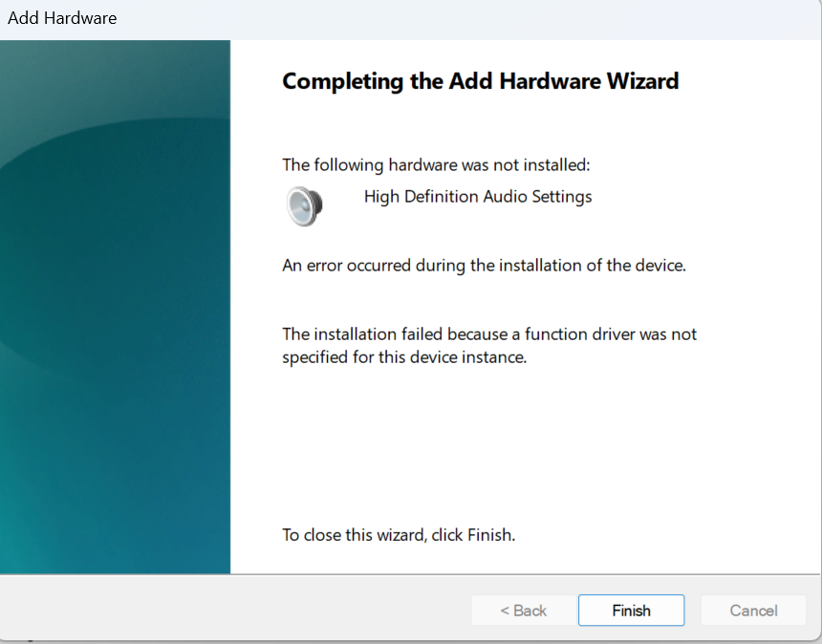Image resolution: width=822 pixels, height=644 pixels.
Task: Click 'function driver was not specified' error text
Action: (489, 345)
